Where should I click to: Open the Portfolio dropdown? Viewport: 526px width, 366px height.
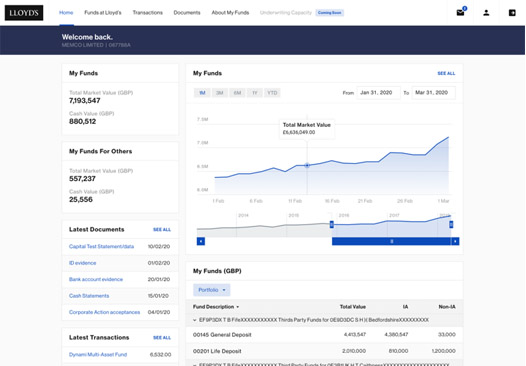tap(212, 290)
